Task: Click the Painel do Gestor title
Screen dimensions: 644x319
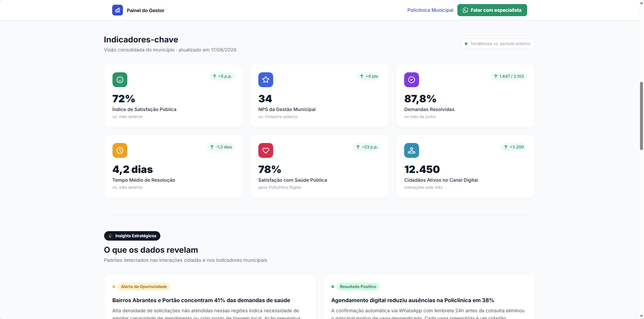Action: pos(146,10)
